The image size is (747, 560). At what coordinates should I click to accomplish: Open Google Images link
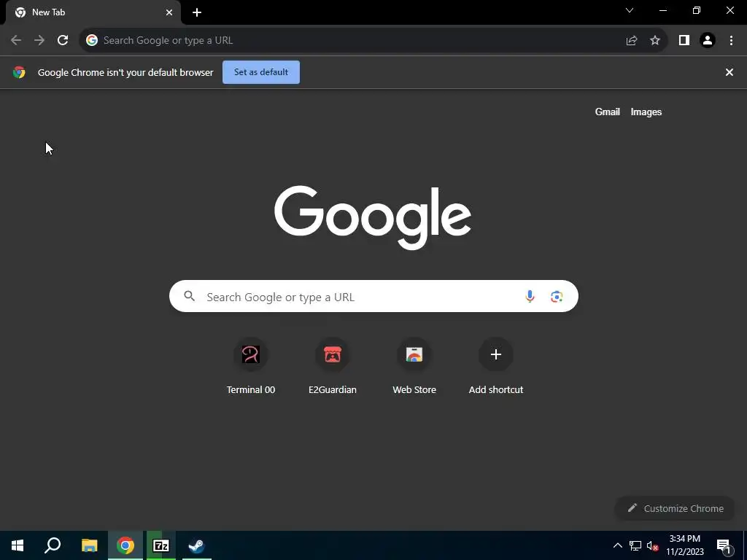[646, 112]
